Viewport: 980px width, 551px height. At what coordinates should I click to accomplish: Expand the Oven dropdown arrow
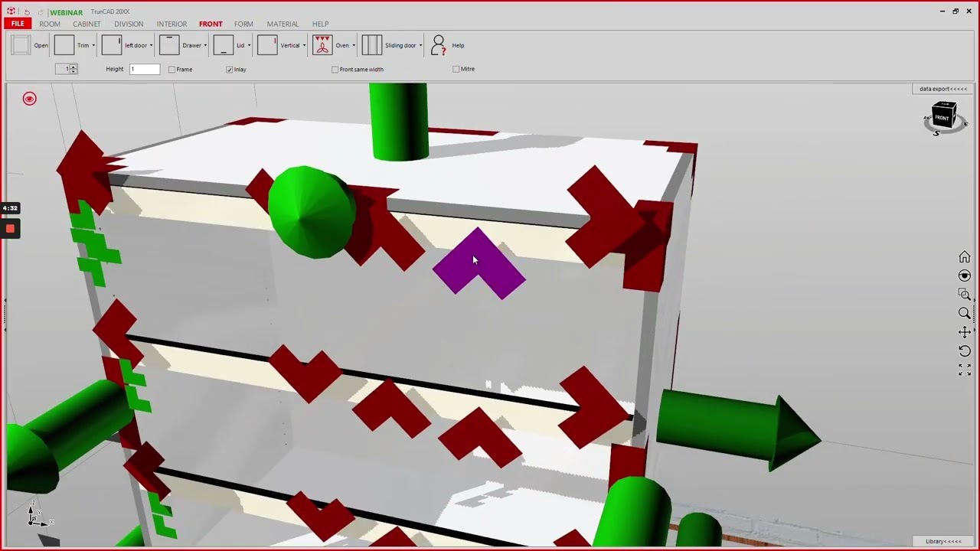coord(354,45)
